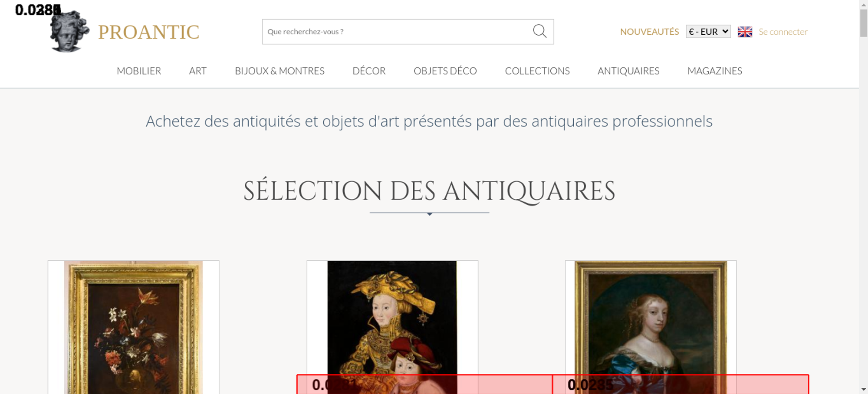The height and width of the screenshot is (394, 868).
Task: Open the MOBILIER menu
Action: tap(139, 71)
